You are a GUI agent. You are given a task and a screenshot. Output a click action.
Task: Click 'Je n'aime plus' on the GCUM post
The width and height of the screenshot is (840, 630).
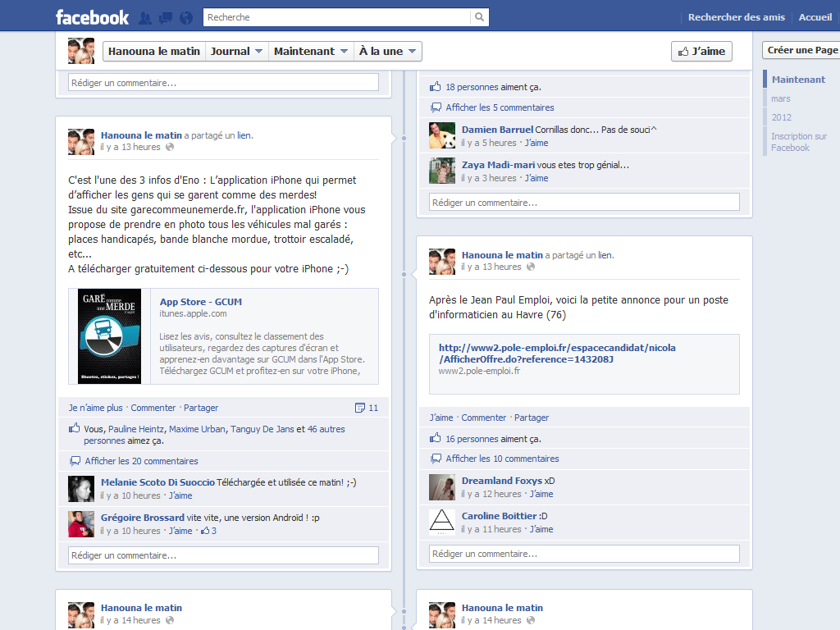coord(95,408)
